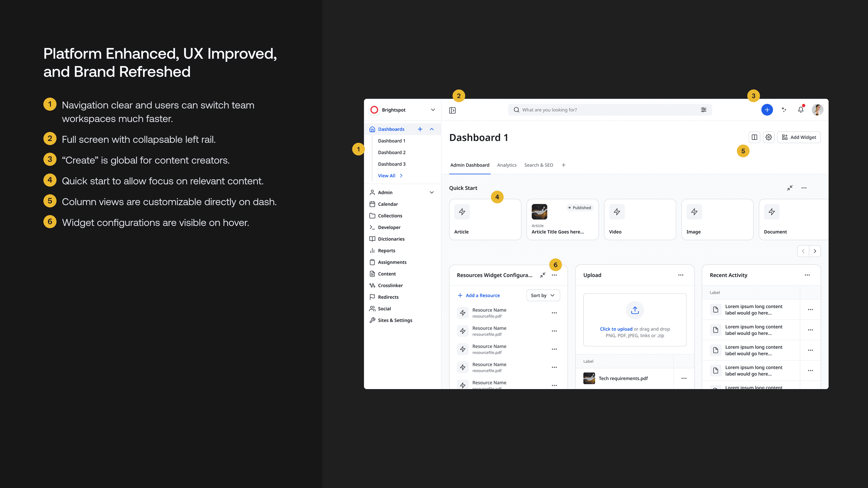Click the Add Widget button
The height and width of the screenshot is (488, 868).
pyautogui.click(x=799, y=137)
